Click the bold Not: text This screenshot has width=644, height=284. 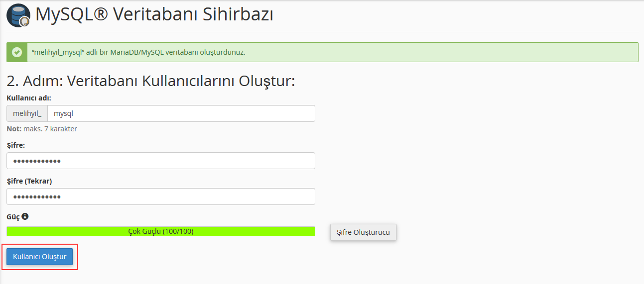coord(14,129)
